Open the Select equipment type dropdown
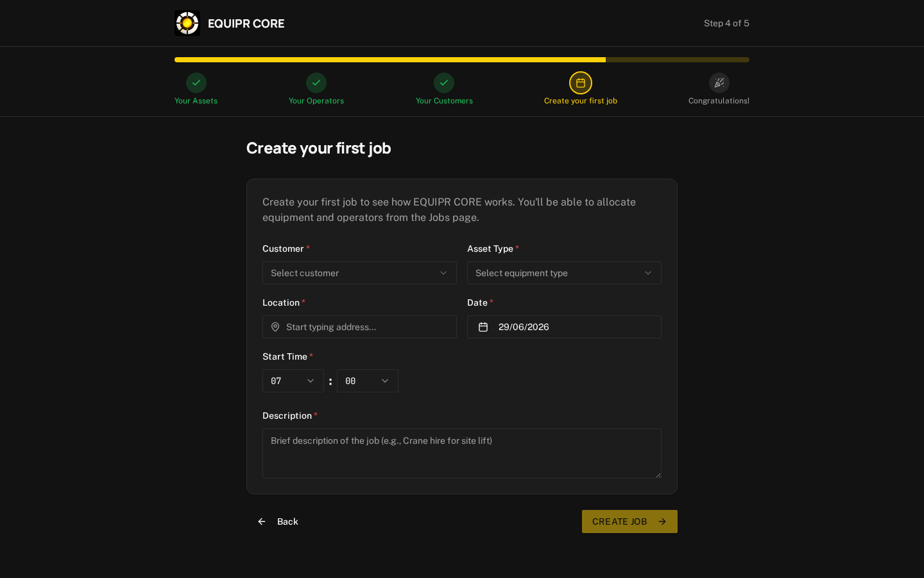The image size is (924, 578). tap(564, 273)
